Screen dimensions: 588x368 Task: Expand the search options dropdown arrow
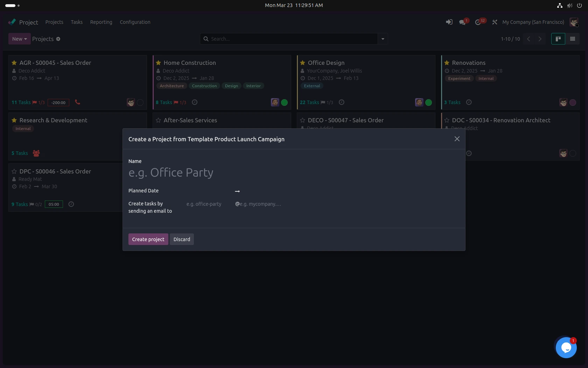[x=383, y=39]
